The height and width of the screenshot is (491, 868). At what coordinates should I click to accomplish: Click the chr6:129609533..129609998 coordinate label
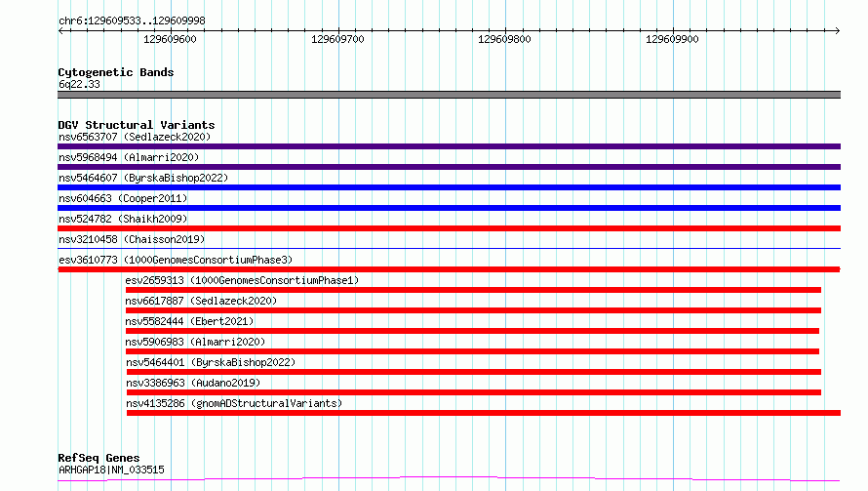pyautogui.click(x=132, y=20)
